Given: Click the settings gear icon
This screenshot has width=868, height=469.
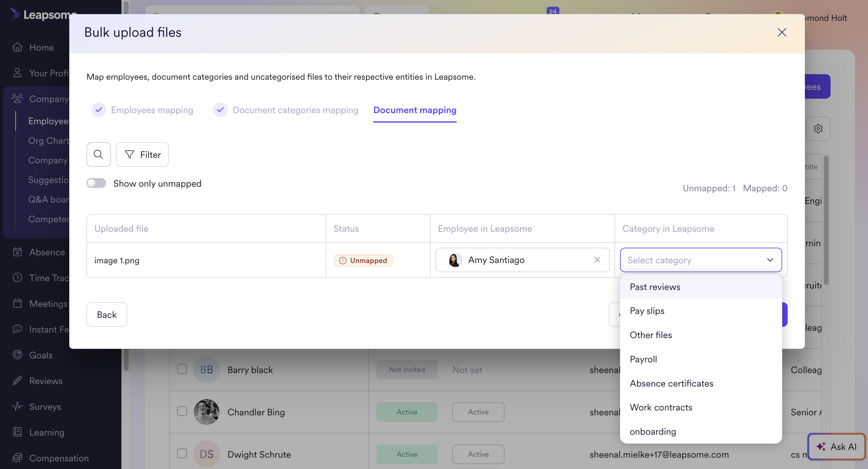Looking at the screenshot, I should [x=818, y=128].
